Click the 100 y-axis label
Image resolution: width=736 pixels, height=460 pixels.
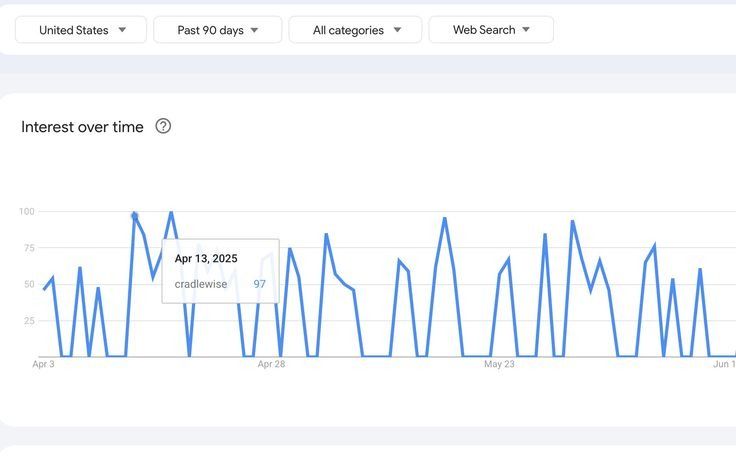point(26,211)
